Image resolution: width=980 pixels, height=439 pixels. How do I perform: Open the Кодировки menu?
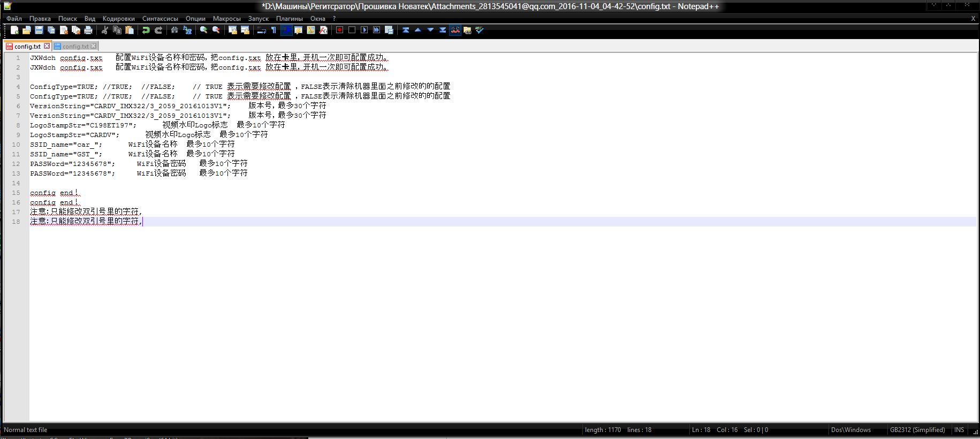pyautogui.click(x=118, y=18)
